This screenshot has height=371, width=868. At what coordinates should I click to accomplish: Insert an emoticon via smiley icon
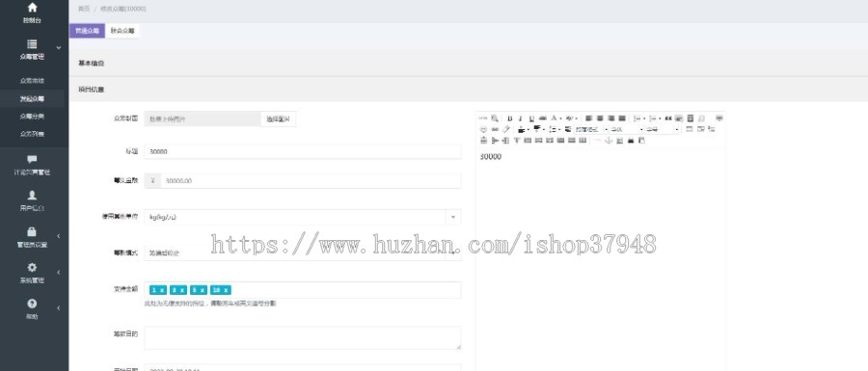483,129
